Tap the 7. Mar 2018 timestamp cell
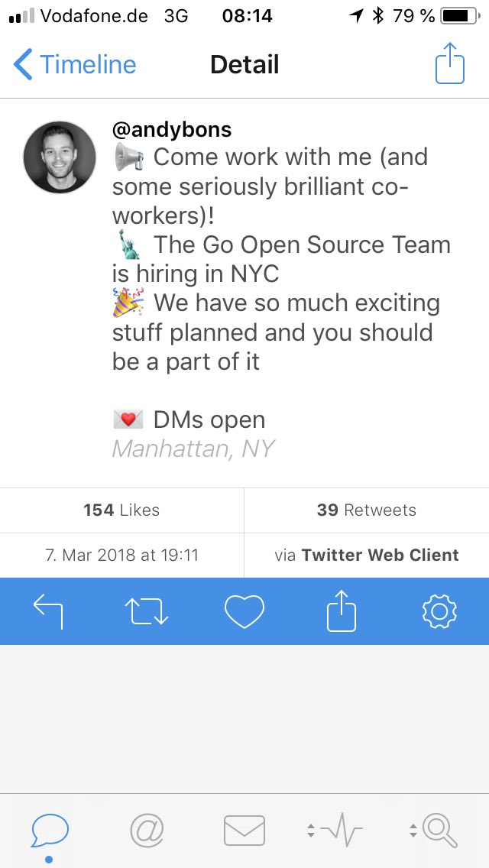489x868 pixels. click(121, 555)
